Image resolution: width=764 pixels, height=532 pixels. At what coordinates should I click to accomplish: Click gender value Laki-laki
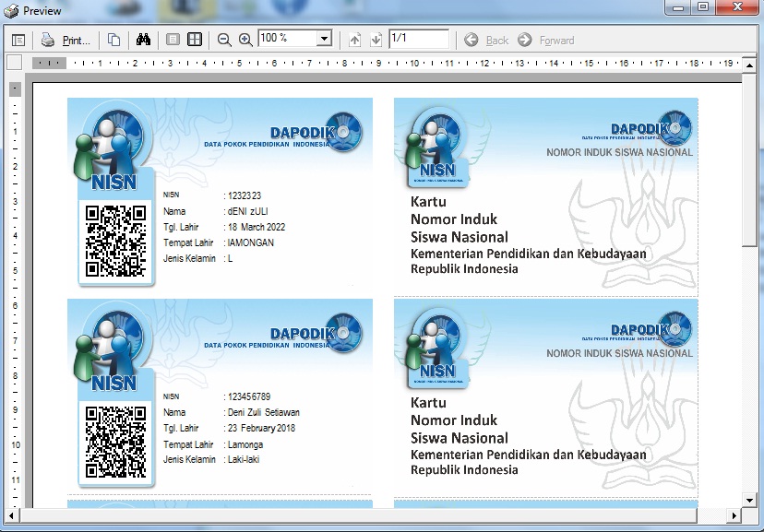[x=244, y=459]
